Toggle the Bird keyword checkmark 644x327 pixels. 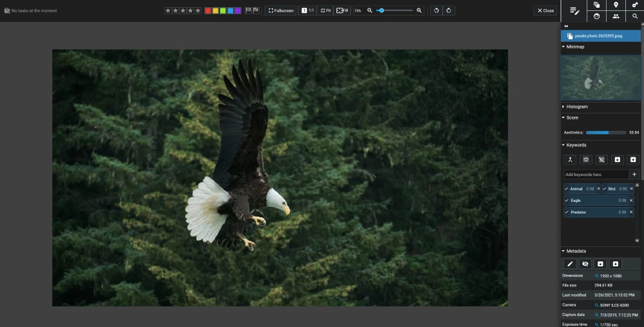(x=605, y=189)
